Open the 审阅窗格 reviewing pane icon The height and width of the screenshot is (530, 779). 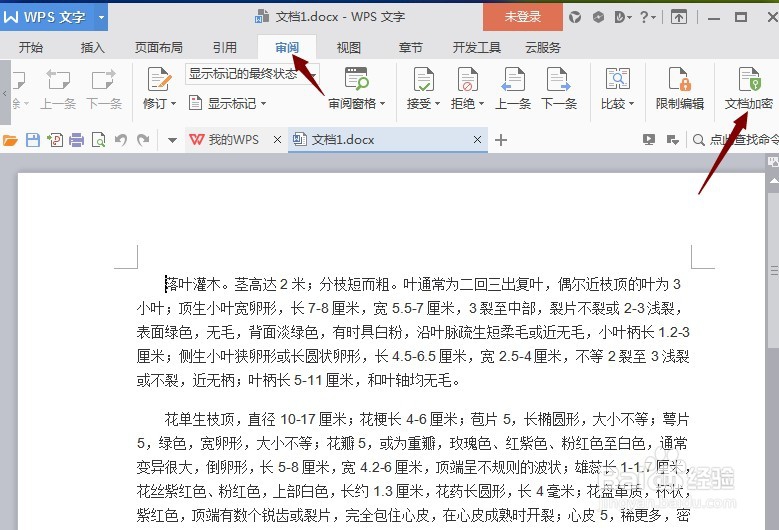point(356,79)
